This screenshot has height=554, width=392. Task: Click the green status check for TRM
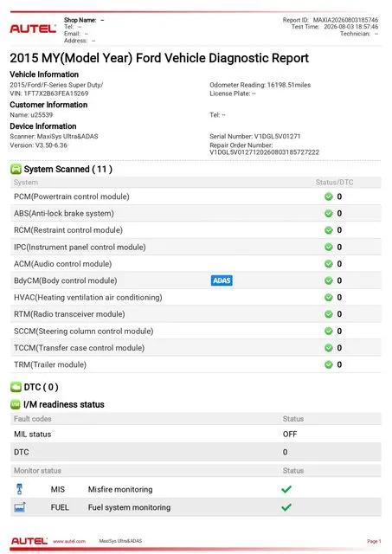pyautogui.click(x=329, y=364)
